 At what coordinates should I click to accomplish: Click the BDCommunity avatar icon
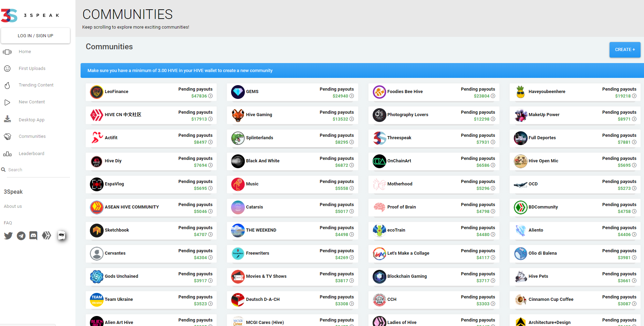click(521, 207)
